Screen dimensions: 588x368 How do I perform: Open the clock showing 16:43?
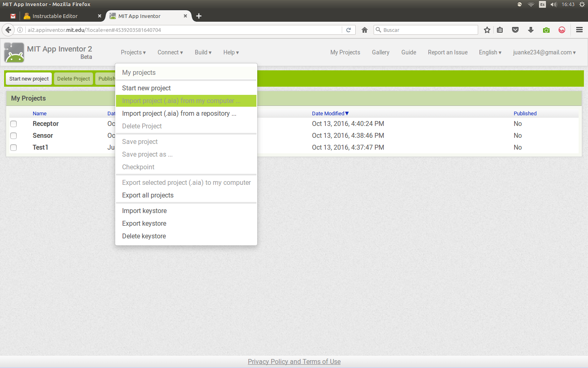point(568,4)
